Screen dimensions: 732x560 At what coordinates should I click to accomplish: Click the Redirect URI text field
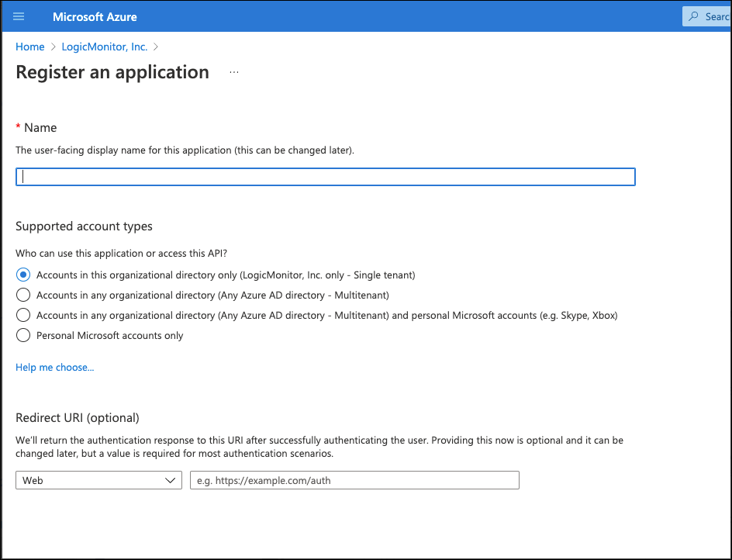tap(354, 480)
